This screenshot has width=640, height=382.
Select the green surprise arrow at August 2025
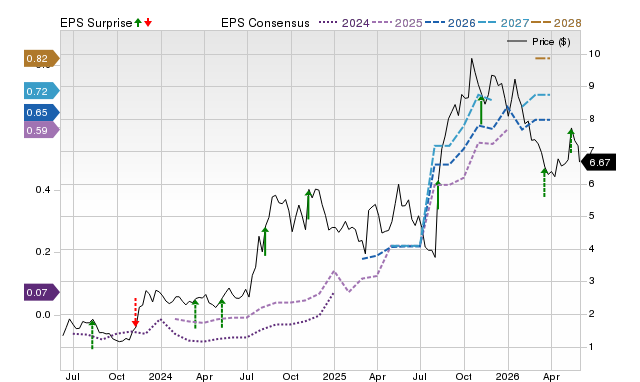tap(438, 195)
